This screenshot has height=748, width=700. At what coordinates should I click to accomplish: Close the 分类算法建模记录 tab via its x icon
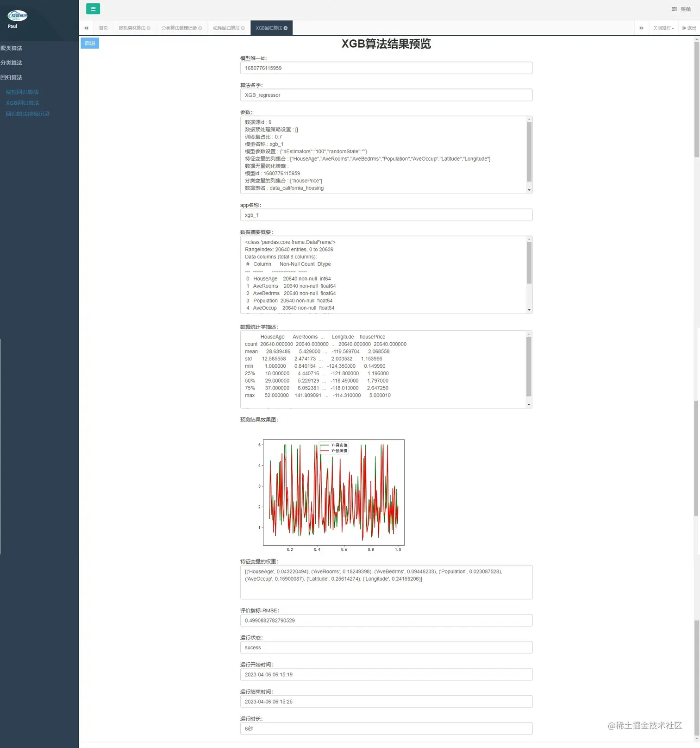tap(200, 28)
